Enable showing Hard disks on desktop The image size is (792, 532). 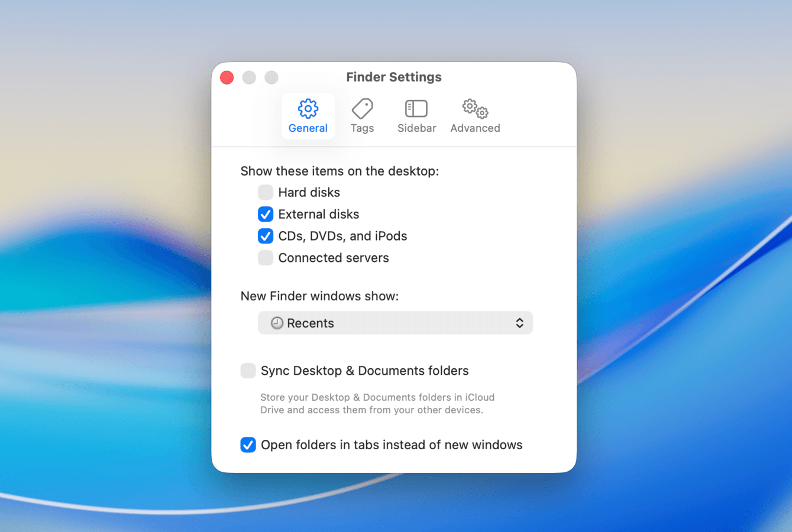[x=265, y=192]
